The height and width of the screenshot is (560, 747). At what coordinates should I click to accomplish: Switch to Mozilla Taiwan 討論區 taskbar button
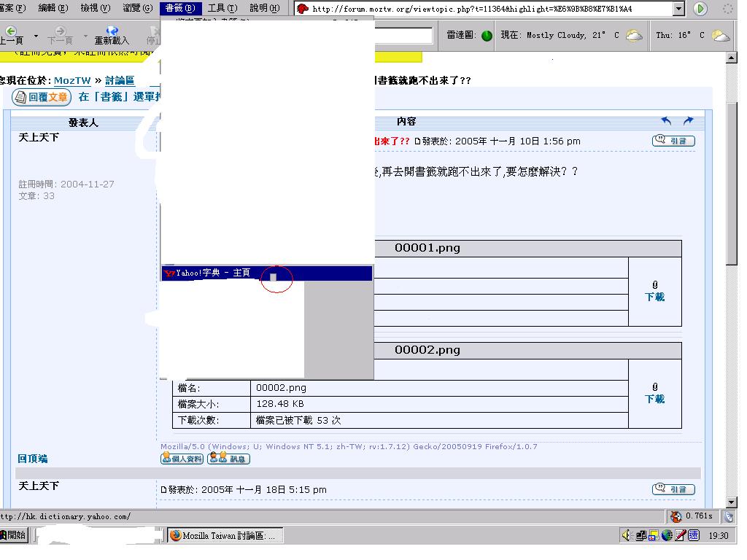coord(225,535)
